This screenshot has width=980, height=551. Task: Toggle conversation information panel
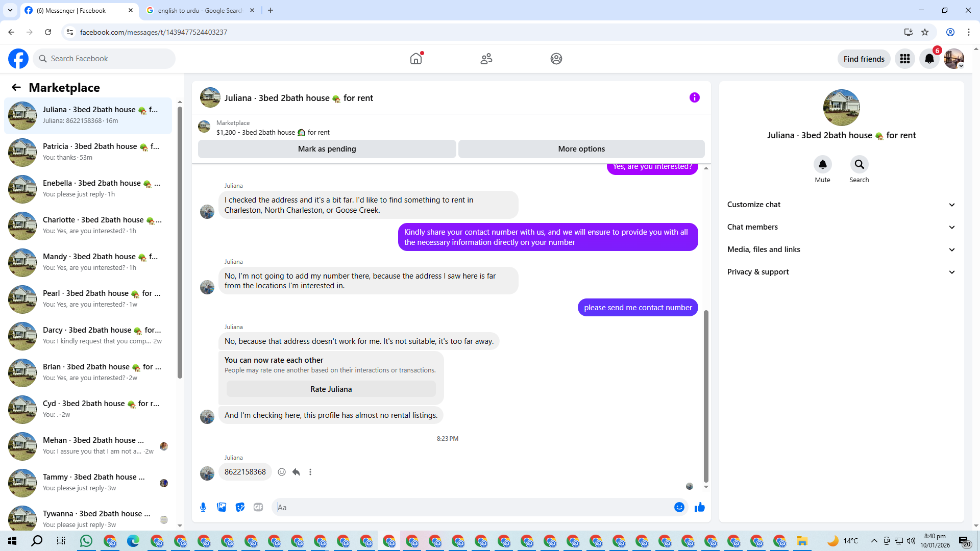tap(694, 97)
